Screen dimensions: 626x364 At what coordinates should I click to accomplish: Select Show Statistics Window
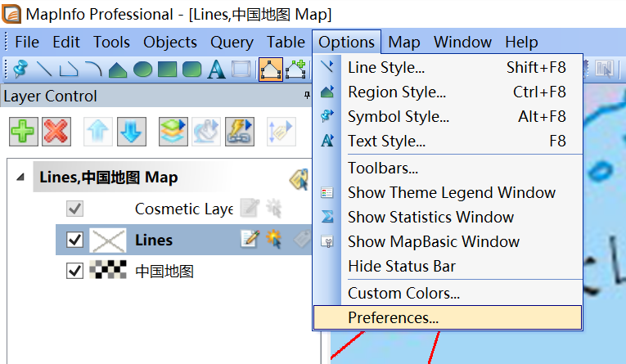[x=448, y=217]
